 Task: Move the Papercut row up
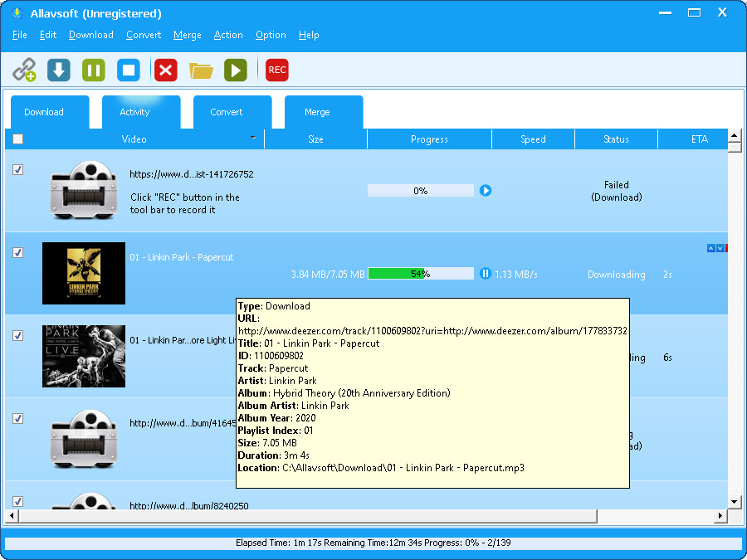[710, 248]
